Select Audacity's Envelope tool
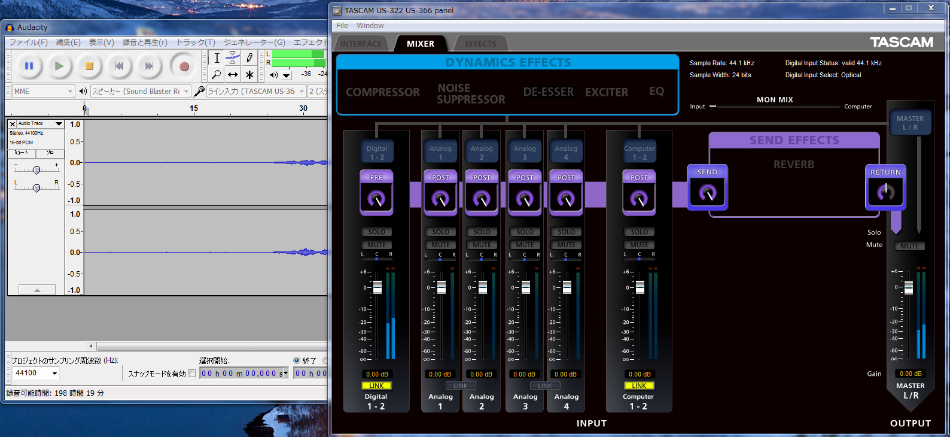Screen dimensions: 950x437 tap(233, 58)
